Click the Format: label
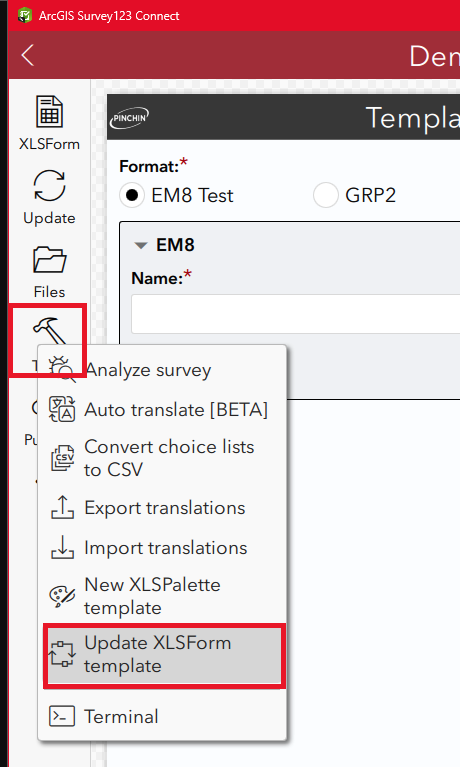Viewport: 460px width, 767px height. click(149, 166)
